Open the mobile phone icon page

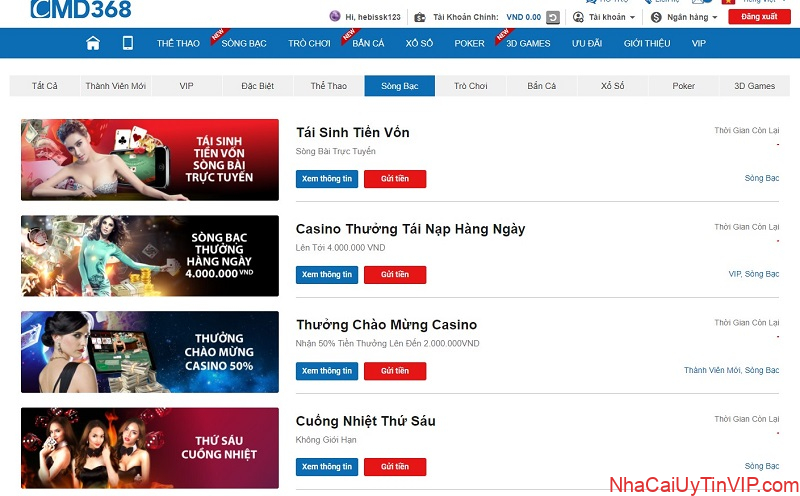coord(128,43)
